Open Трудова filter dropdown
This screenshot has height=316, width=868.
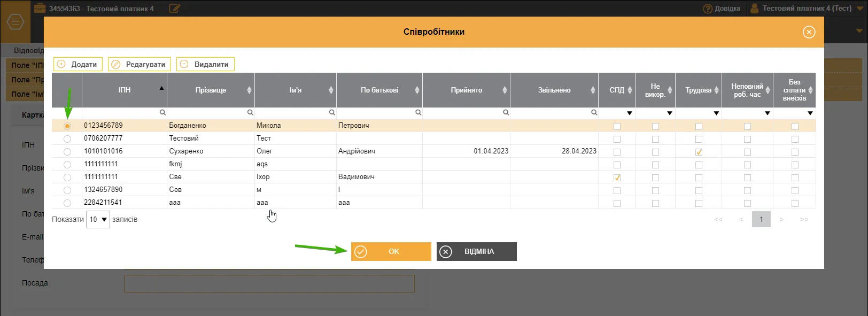[717, 113]
